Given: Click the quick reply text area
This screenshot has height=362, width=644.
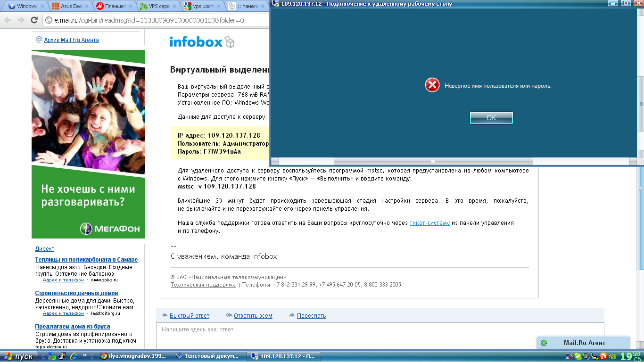Looking at the screenshot, I should (x=380, y=337).
